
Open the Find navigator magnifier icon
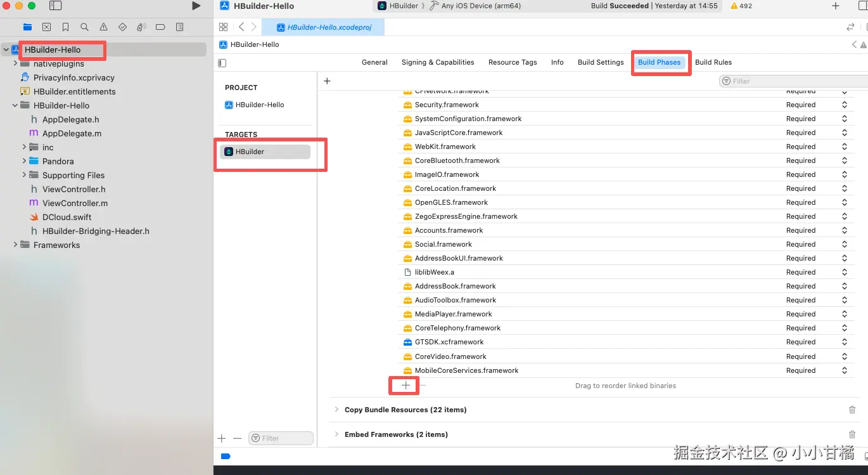[84, 27]
